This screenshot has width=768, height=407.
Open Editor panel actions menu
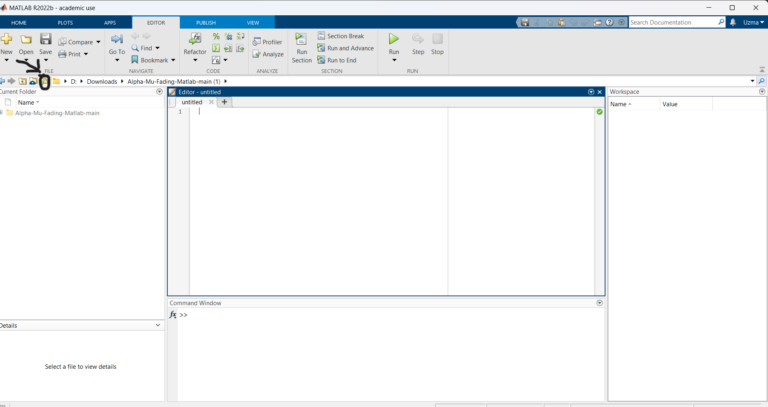(591, 92)
